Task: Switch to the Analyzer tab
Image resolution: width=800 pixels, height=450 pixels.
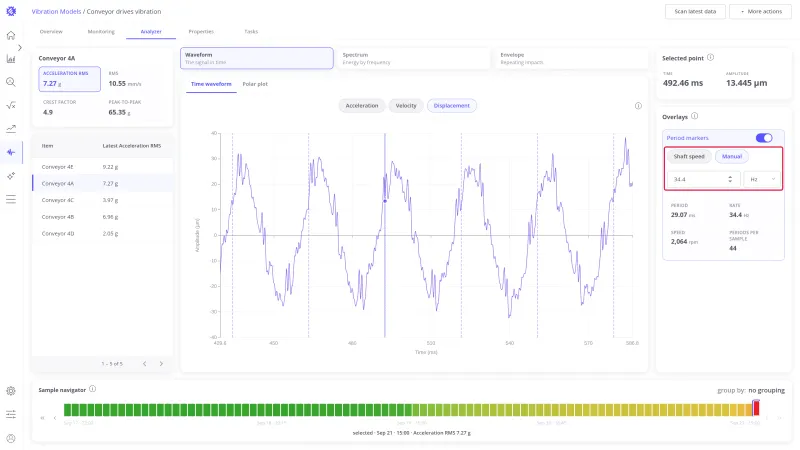Action: pyautogui.click(x=151, y=32)
